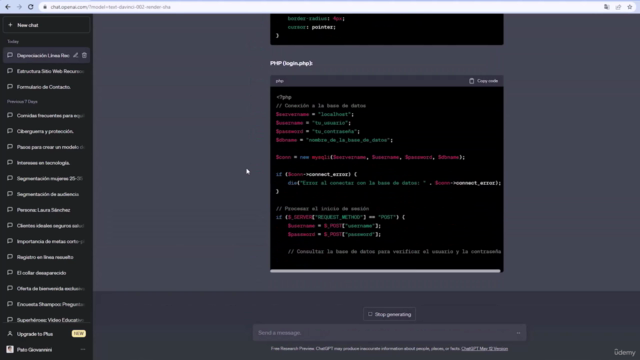This screenshot has height=360, width=640.
Task: Click Pato Giovannini profile avatar
Action: 10,350
